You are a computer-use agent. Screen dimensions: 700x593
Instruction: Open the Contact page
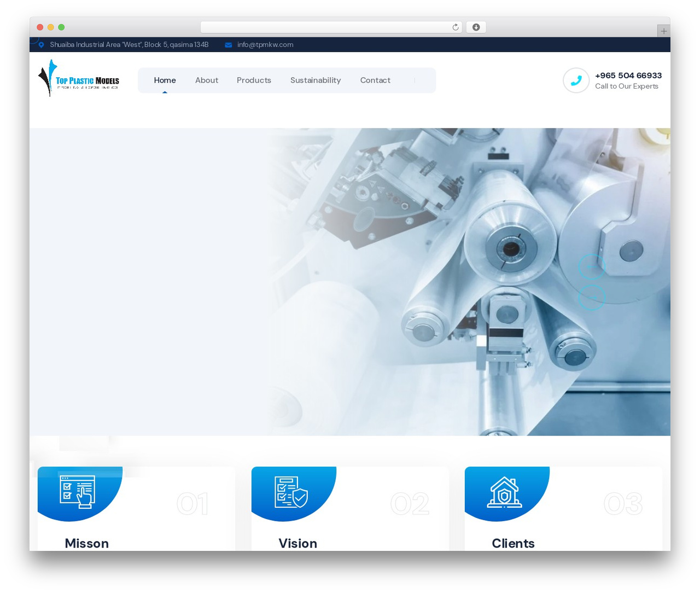click(375, 80)
